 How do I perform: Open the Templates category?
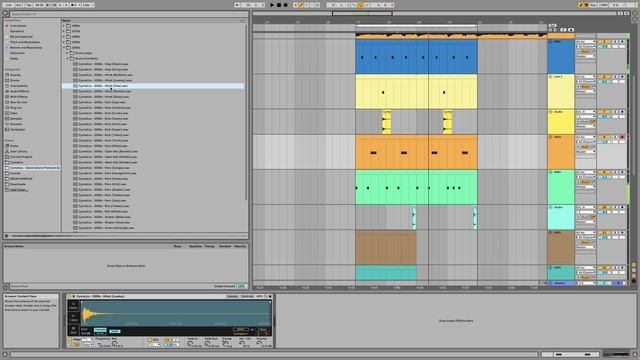tap(18, 129)
